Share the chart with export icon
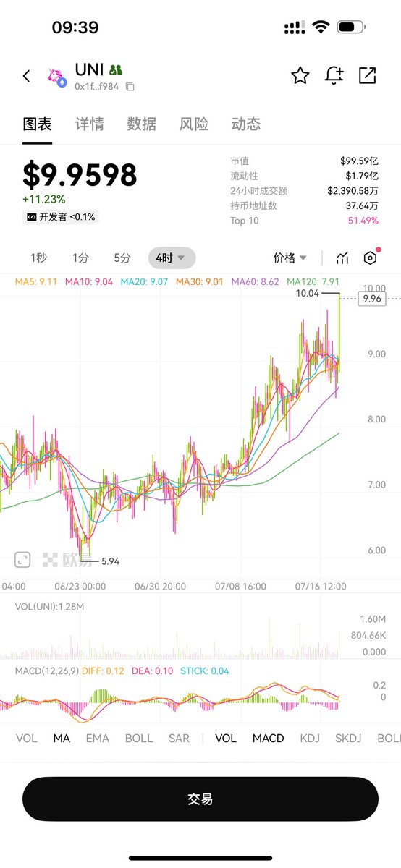 (x=368, y=75)
